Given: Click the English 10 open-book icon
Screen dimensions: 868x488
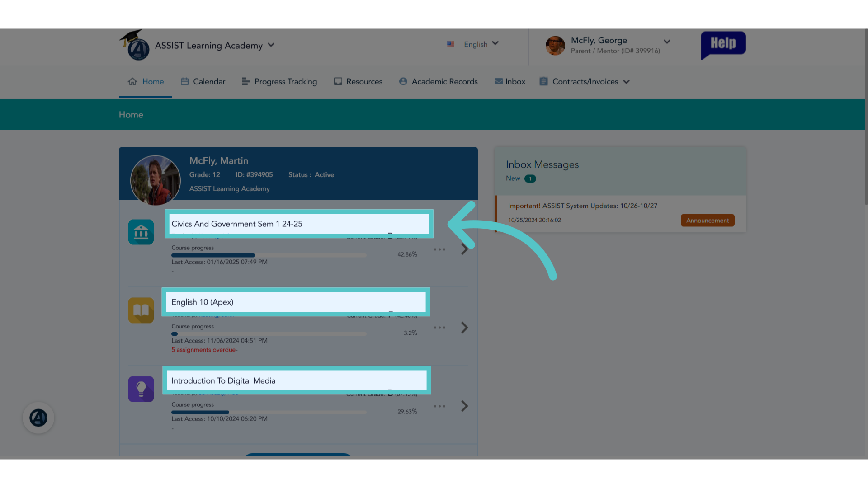Looking at the screenshot, I should click(141, 310).
